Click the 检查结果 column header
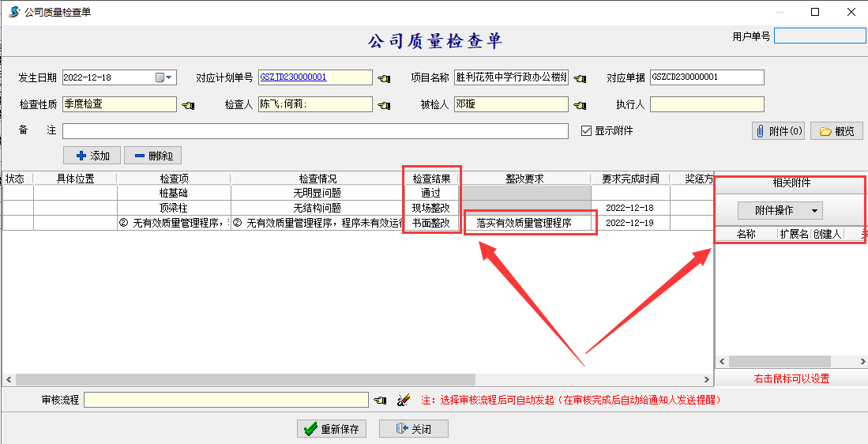The height and width of the screenshot is (444, 868). [431, 179]
